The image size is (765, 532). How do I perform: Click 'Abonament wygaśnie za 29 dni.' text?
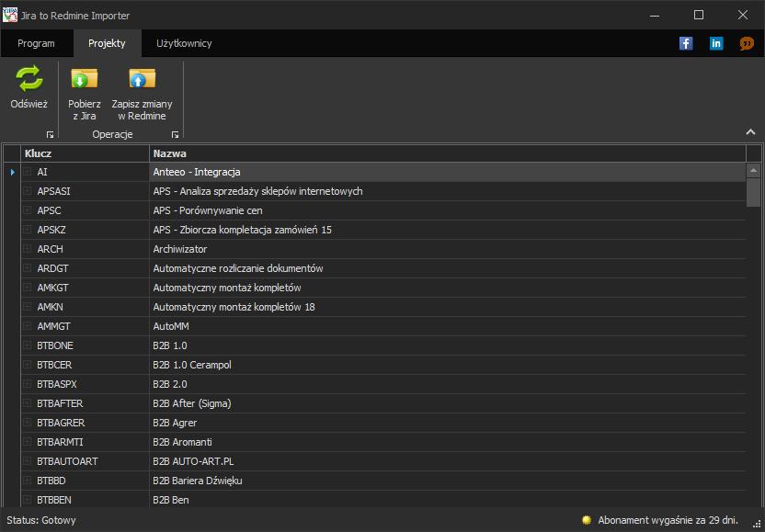(x=668, y=520)
